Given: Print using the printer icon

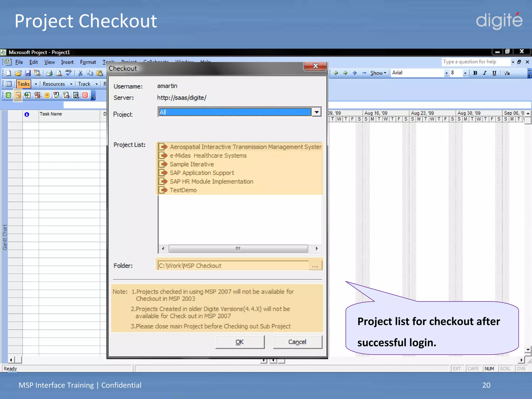Looking at the screenshot, I should pyautogui.click(x=49, y=73).
